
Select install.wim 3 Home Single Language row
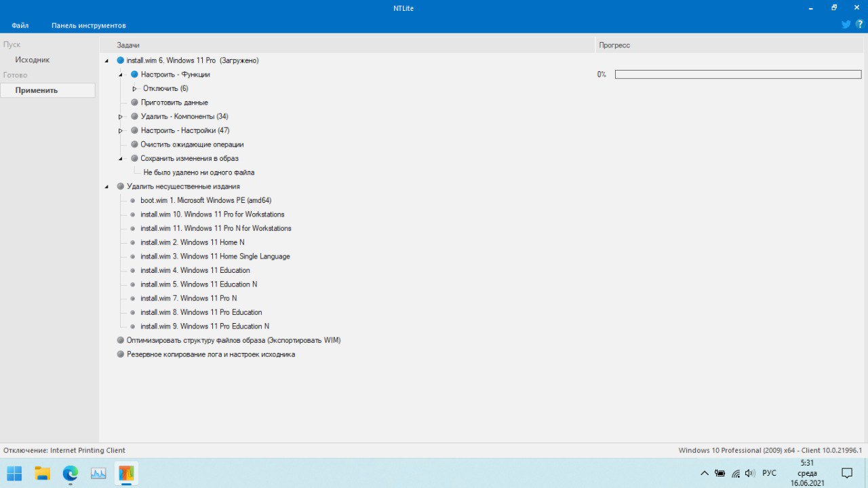[x=215, y=257]
